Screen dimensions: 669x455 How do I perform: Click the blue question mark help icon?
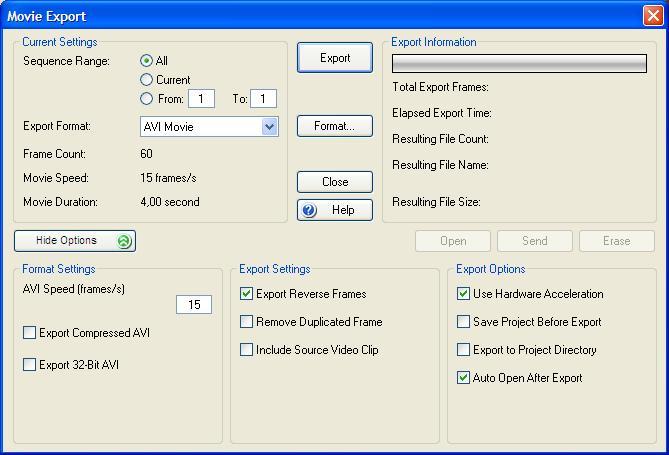pyautogui.click(x=309, y=210)
